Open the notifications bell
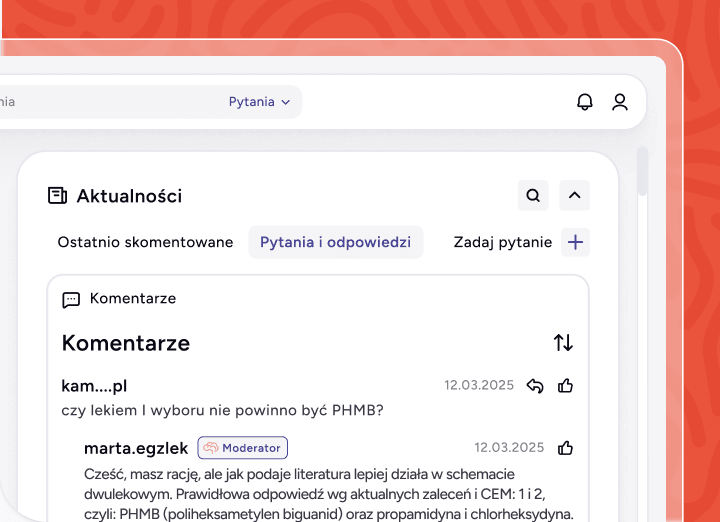 tap(585, 102)
